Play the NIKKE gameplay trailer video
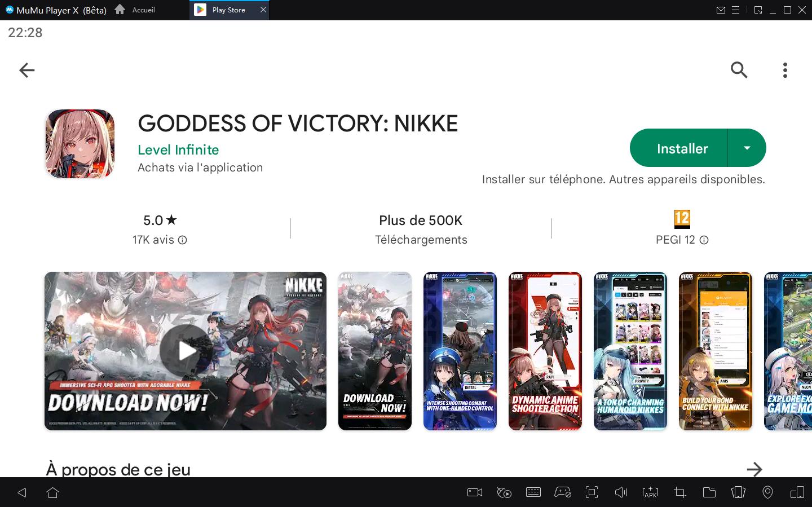Image resolution: width=812 pixels, height=507 pixels. click(x=185, y=350)
